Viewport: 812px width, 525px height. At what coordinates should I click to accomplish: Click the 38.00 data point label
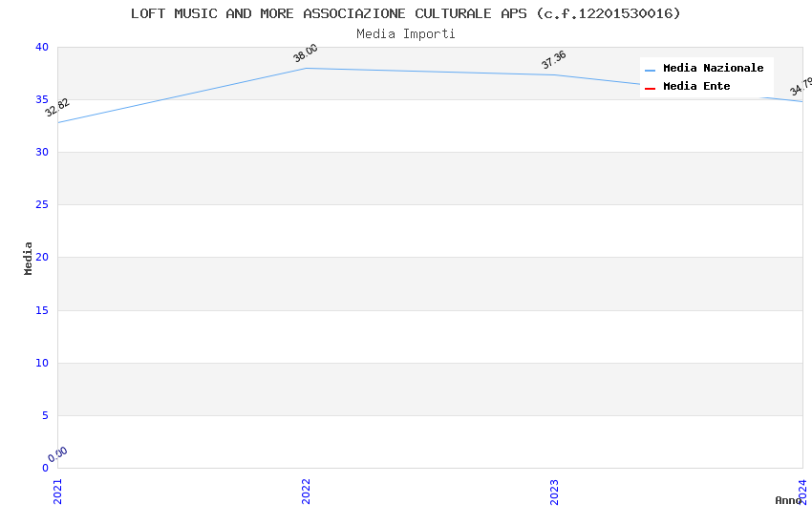306,53
